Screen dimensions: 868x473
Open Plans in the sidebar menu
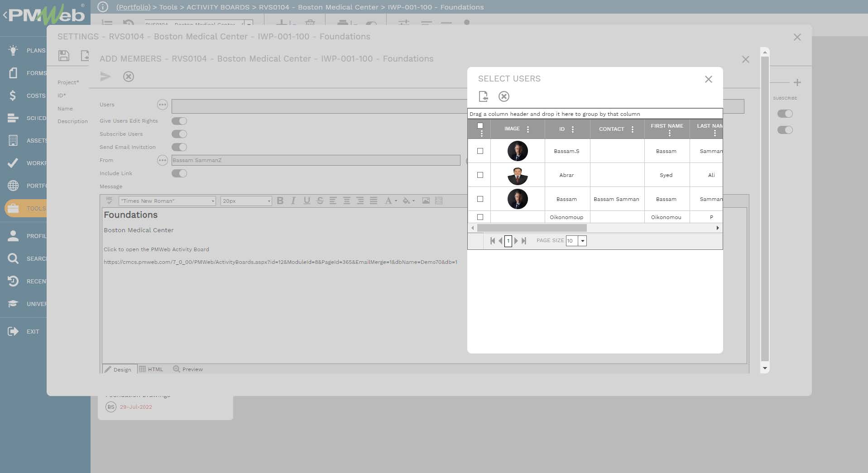(27, 50)
